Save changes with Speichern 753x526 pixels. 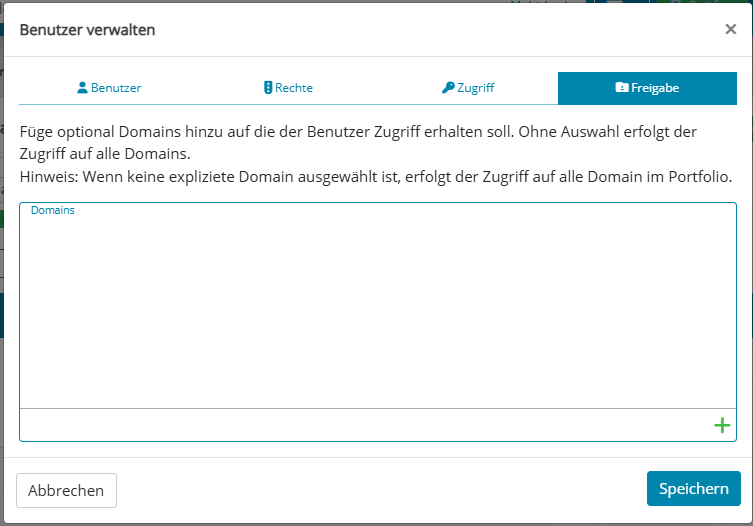(x=693, y=489)
